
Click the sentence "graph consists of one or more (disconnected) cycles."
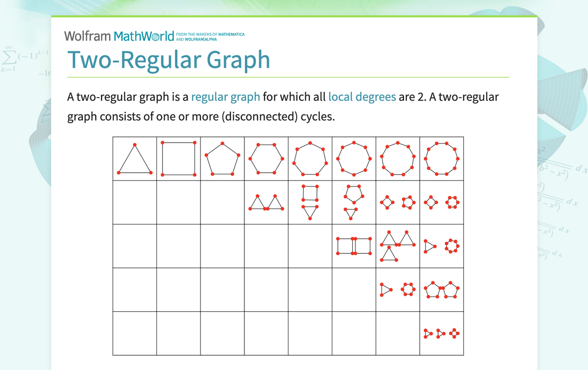tap(201, 117)
